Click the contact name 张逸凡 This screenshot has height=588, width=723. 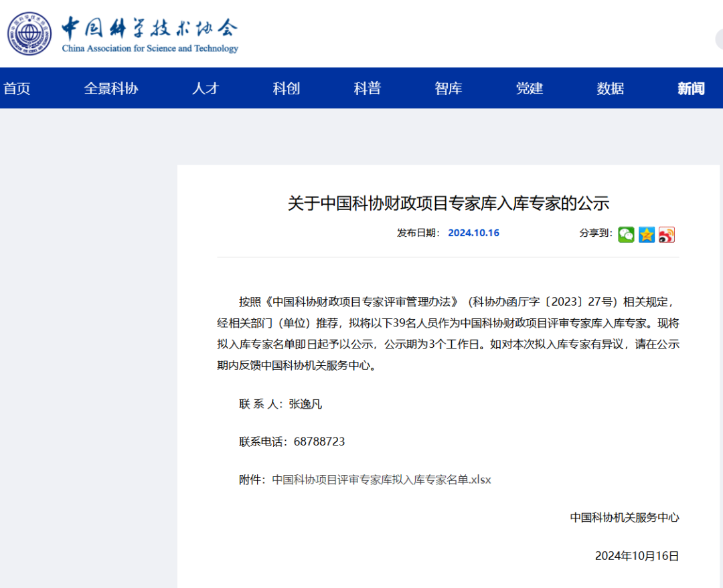point(305,404)
